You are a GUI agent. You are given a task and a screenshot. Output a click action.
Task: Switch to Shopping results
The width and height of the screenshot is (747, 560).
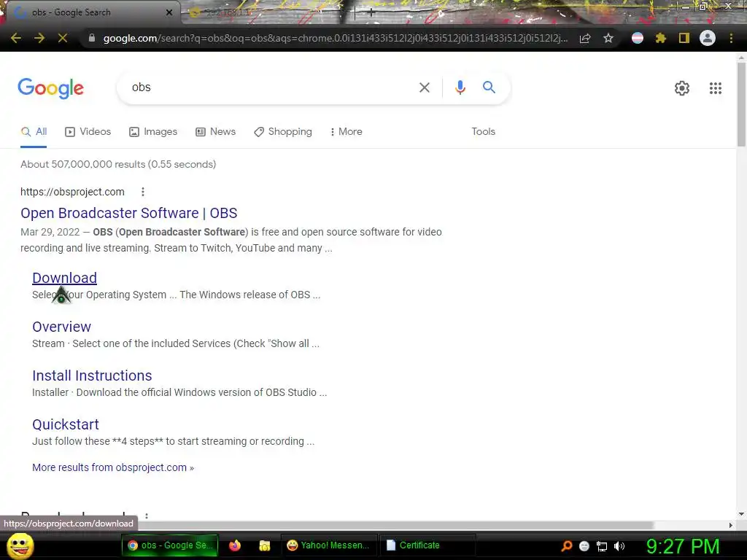283,132
